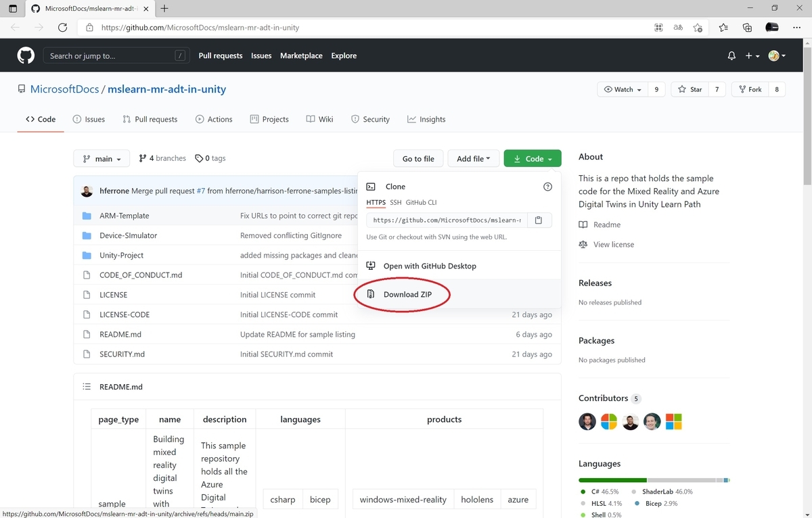Click hferrone commit author avatar
Viewport: 812px width, 518px height.
click(87, 191)
